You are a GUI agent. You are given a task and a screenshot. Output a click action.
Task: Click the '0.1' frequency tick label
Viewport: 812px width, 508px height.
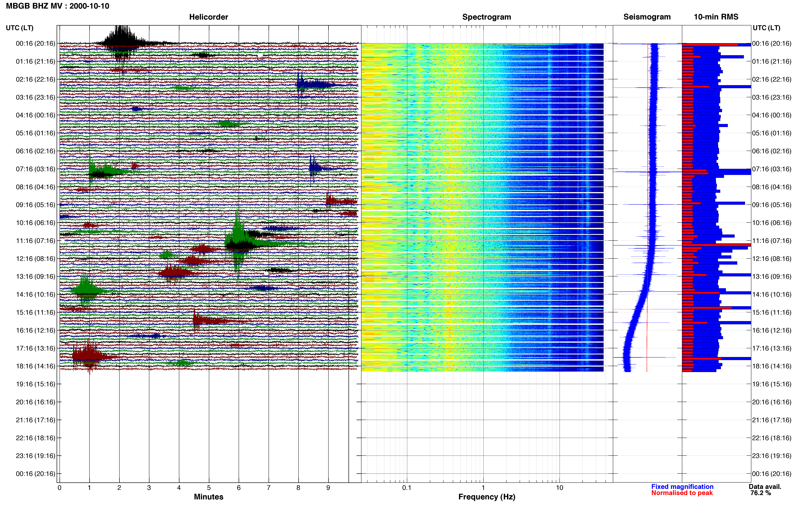[x=407, y=488]
